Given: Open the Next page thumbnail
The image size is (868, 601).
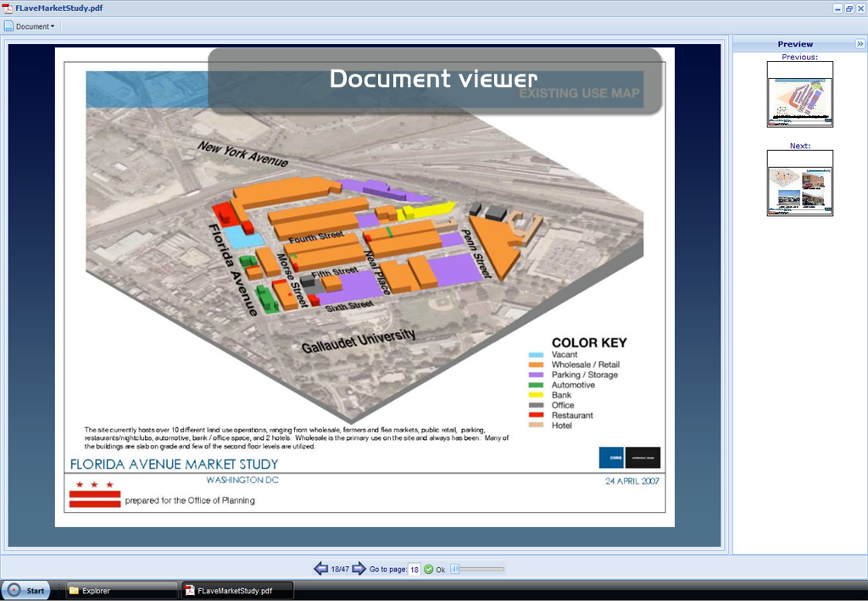Looking at the screenshot, I should [799, 183].
